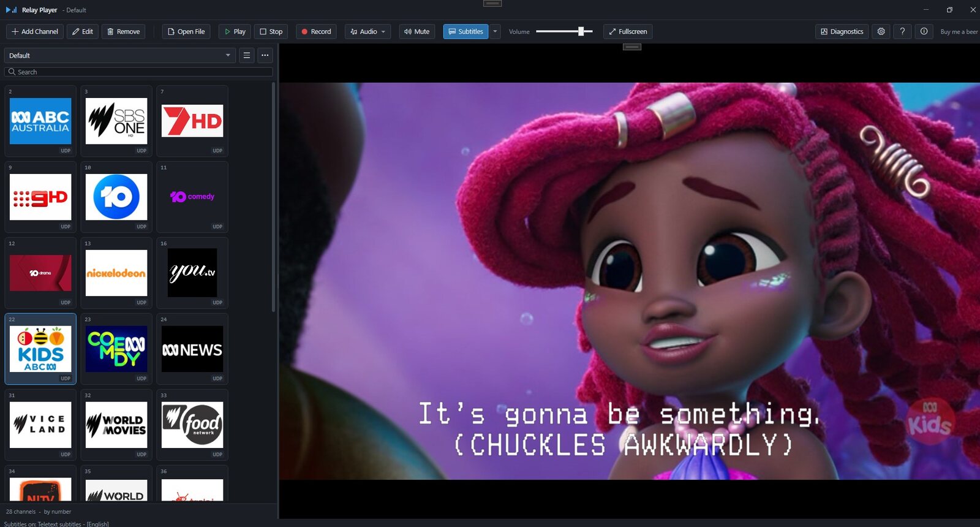The height and width of the screenshot is (527, 980).
Task: Open the you.tv channel
Action: tap(192, 273)
